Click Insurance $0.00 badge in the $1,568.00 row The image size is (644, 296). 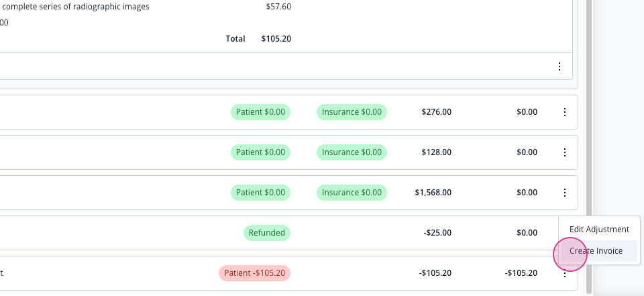[352, 193]
